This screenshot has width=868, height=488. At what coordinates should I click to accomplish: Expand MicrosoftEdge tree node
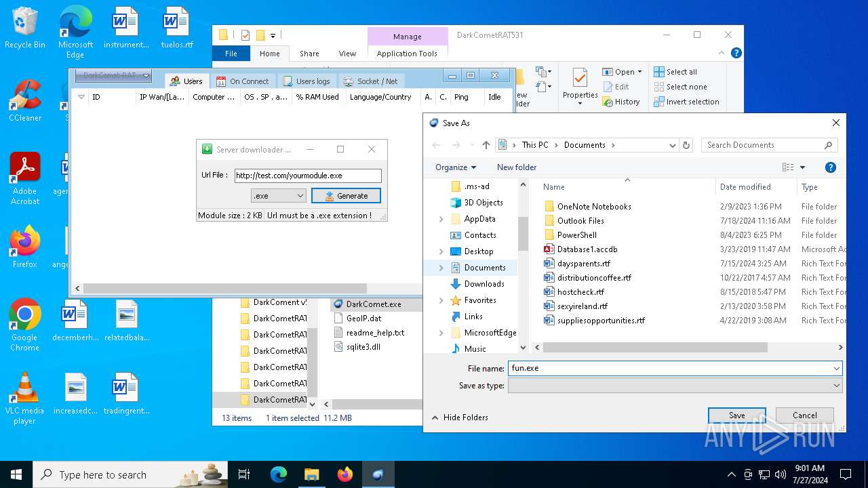point(441,333)
